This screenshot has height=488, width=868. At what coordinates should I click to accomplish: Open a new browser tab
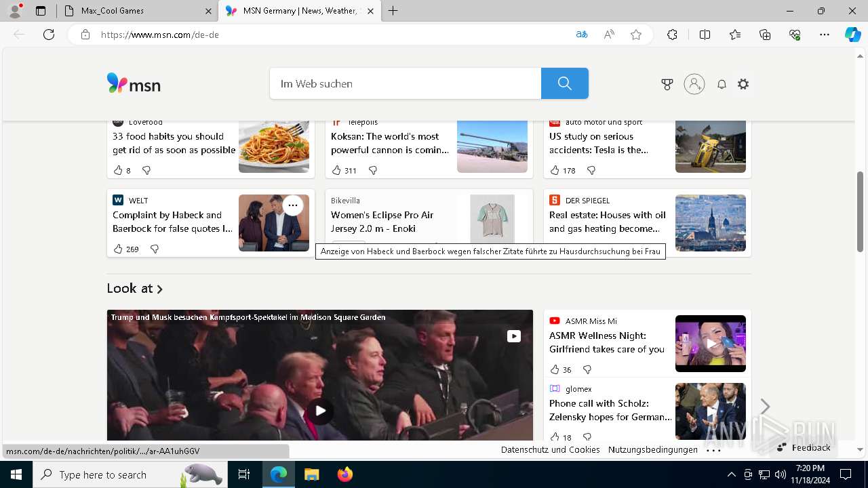point(393,11)
